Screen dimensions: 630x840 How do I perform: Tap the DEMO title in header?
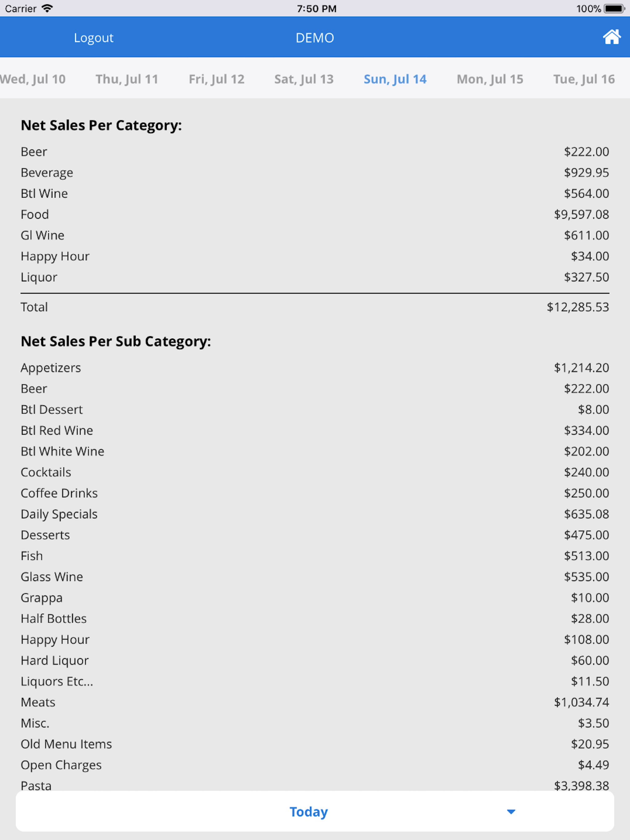pos(315,38)
